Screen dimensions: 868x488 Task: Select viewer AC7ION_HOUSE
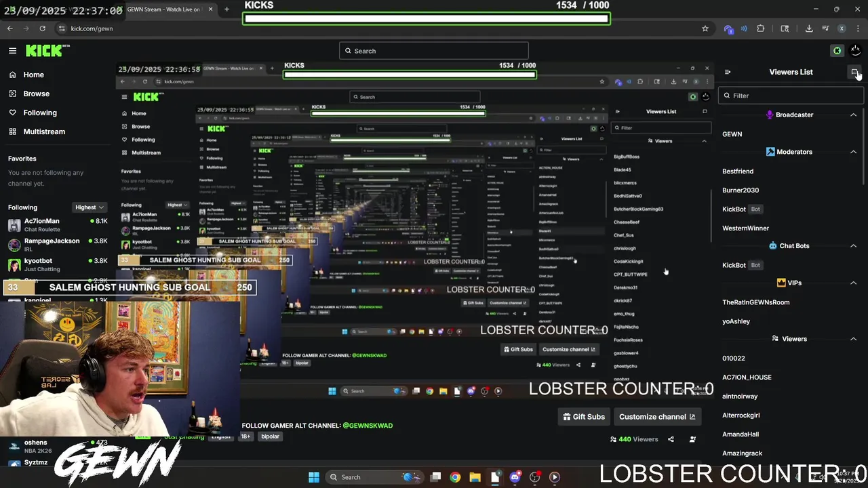(747, 378)
